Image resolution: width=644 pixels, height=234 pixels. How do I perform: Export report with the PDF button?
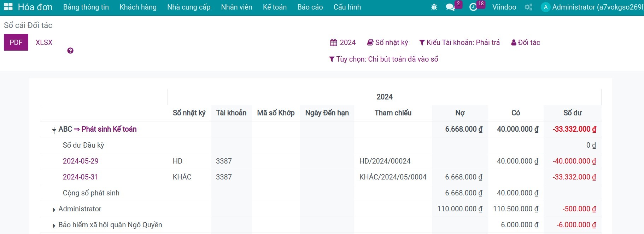(16, 42)
